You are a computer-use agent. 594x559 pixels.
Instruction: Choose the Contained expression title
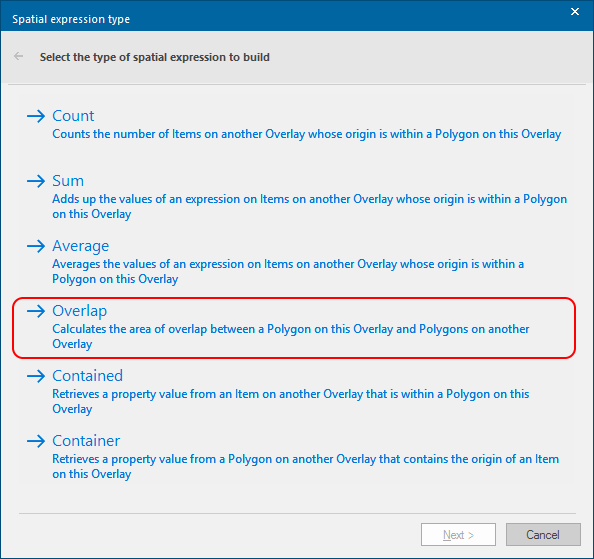point(88,376)
